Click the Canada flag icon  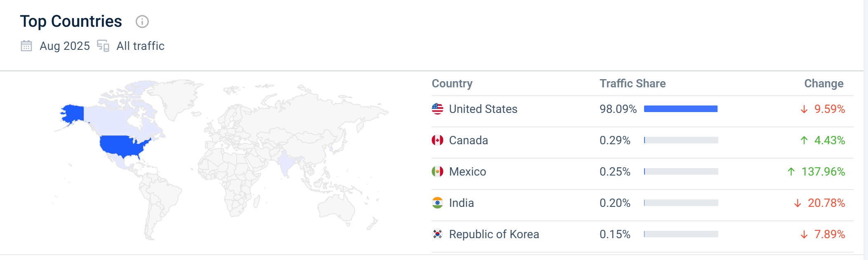click(438, 140)
